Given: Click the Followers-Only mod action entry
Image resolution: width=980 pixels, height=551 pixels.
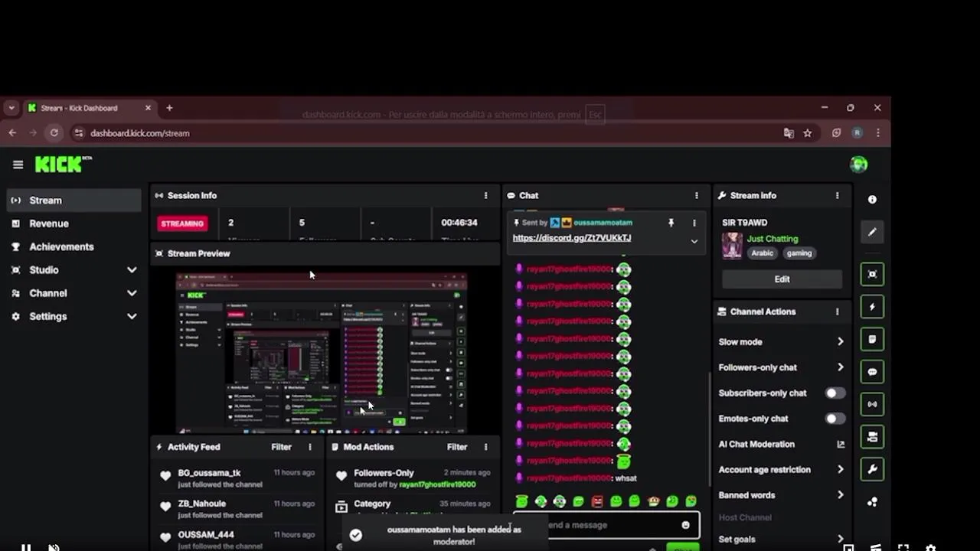Looking at the screenshot, I should point(413,478).
